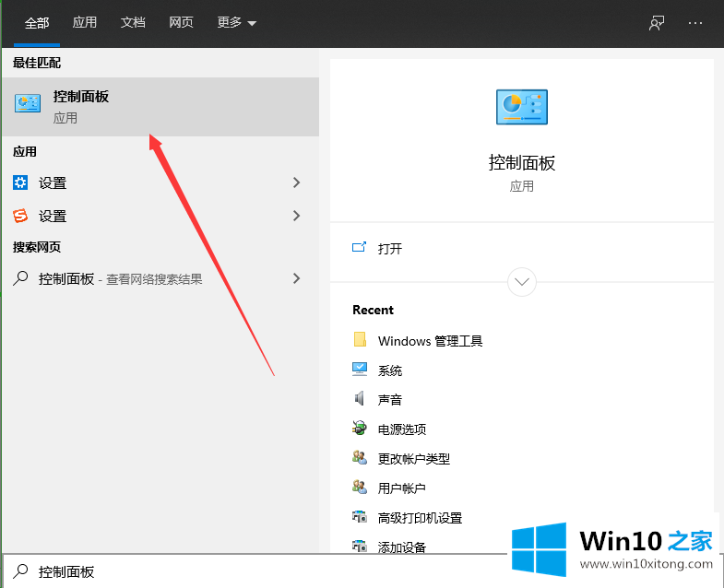Click the 控制面板 title in preview pane
Image resolution: width=724 pixels, height=588 pixels.
tap(522, 162)
